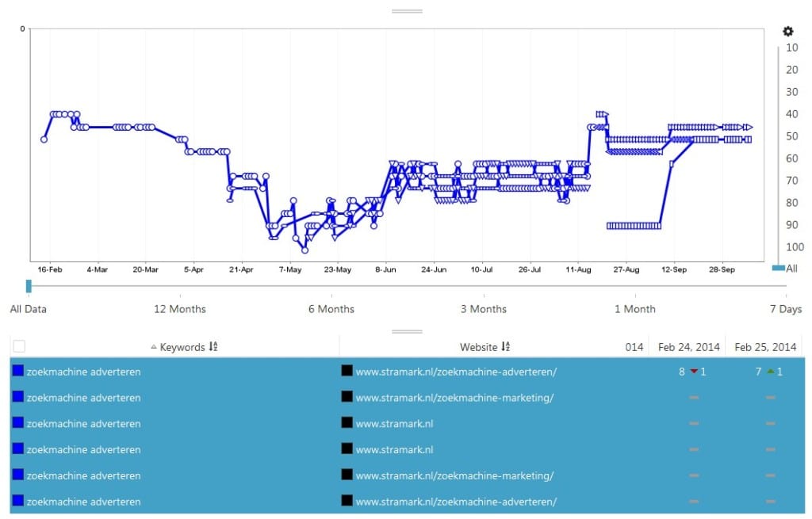
Task: Open the chart settings gear icon
Action: click(x=787, y=32)
